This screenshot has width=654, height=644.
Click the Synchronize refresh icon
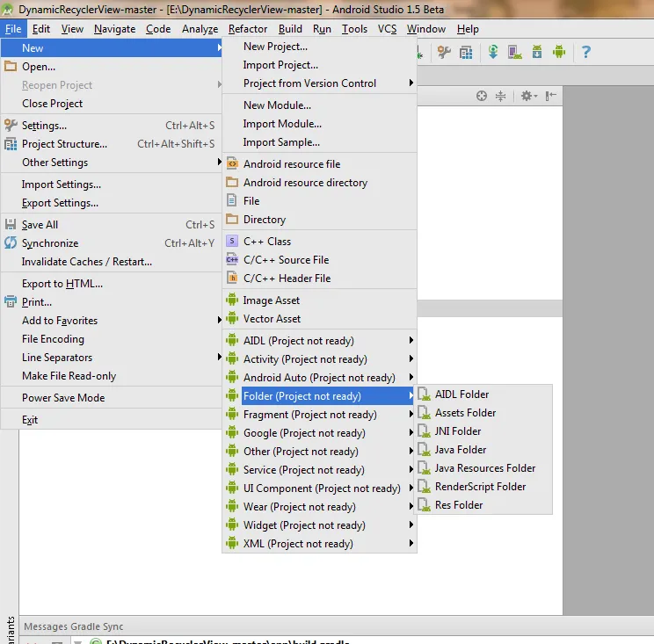tap(11, 242)
